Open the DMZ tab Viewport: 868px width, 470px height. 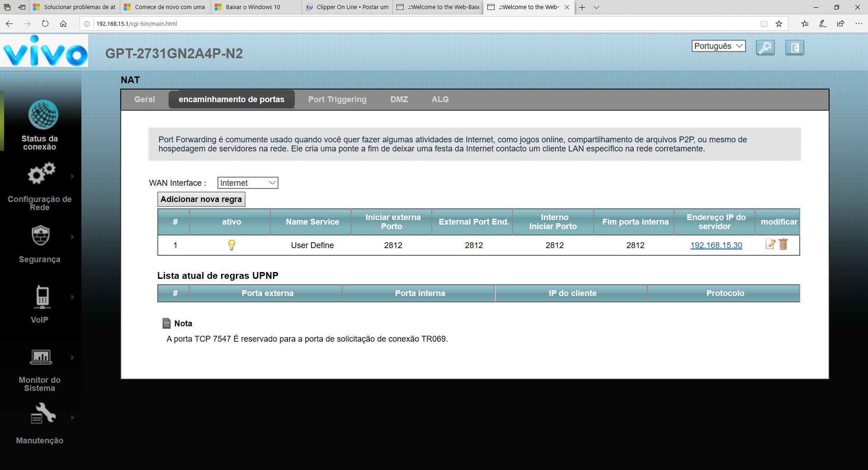(399, 99)
